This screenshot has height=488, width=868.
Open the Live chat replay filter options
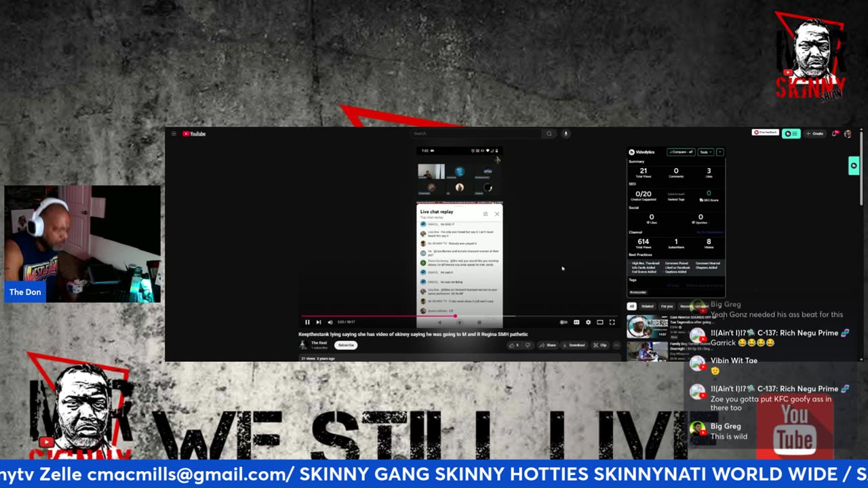pyautogui.click(x=486, y=213)
